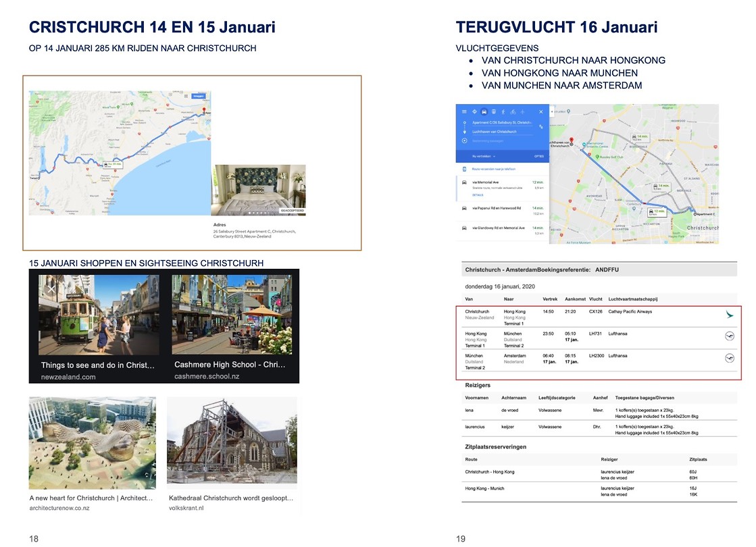Click seat number 16K
Screen dimensions: 756x547
693,494
